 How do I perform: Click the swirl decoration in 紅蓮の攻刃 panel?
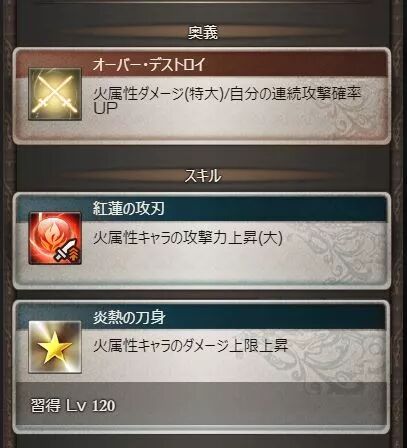click(337, 252)
